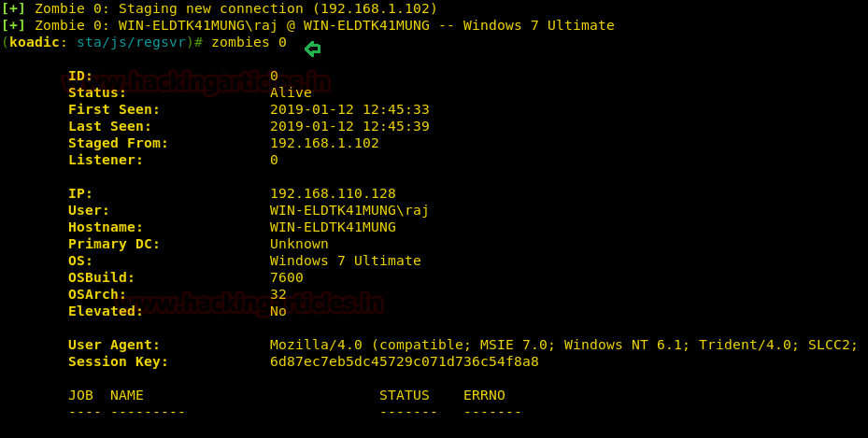Click the ERRNO column header

[x=484, y=395]
